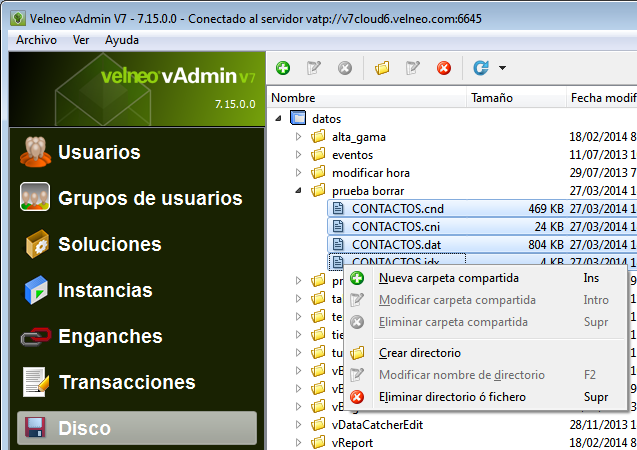Go to the Instancias section
This screenshot has height=450, width=637.
point(137,290)
